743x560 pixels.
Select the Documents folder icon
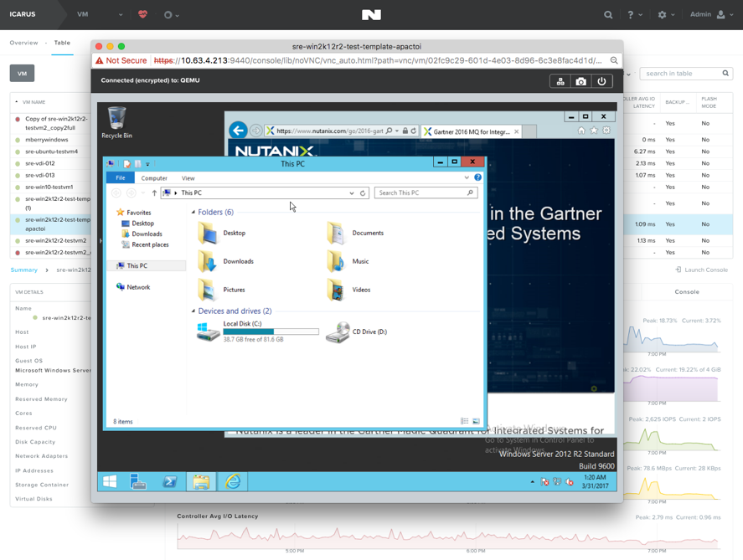pyautogui.click(x=336, y=233)
